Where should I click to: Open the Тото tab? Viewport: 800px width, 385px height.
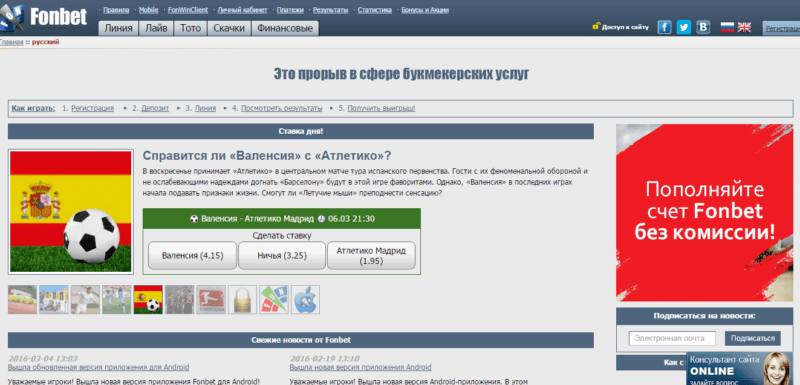[190, 29]
